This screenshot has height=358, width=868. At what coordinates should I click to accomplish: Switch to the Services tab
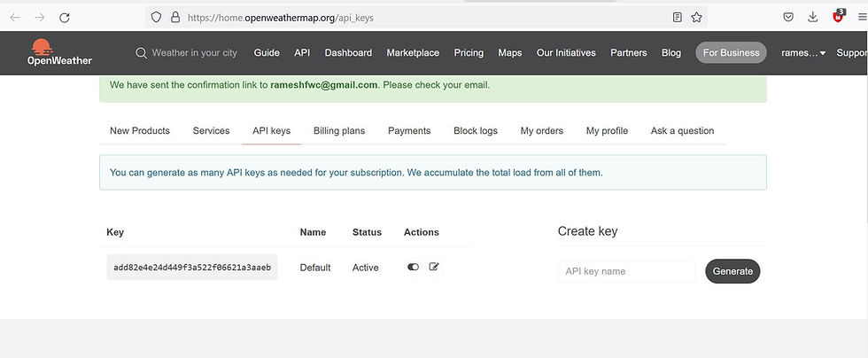pos(211,131)
